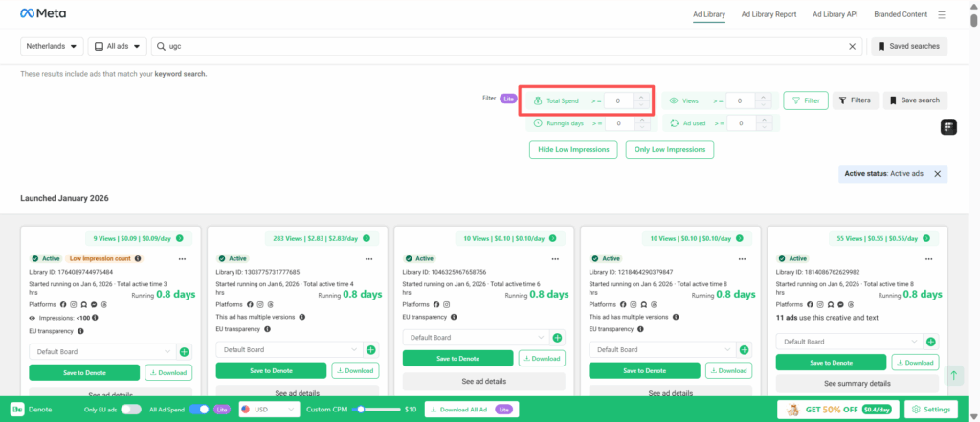Click Download All Ad button
980x422 pixels.
pos(472,410)
